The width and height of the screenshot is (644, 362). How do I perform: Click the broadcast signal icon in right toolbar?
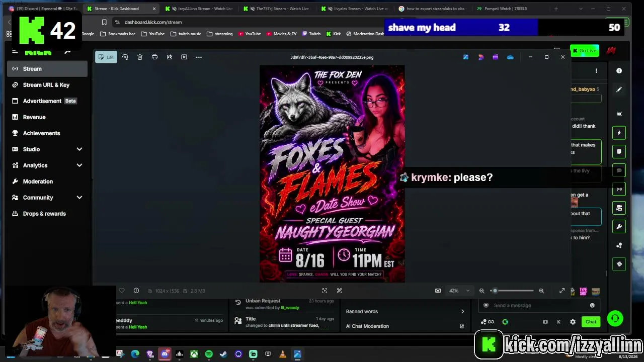[x=619, y=189]
